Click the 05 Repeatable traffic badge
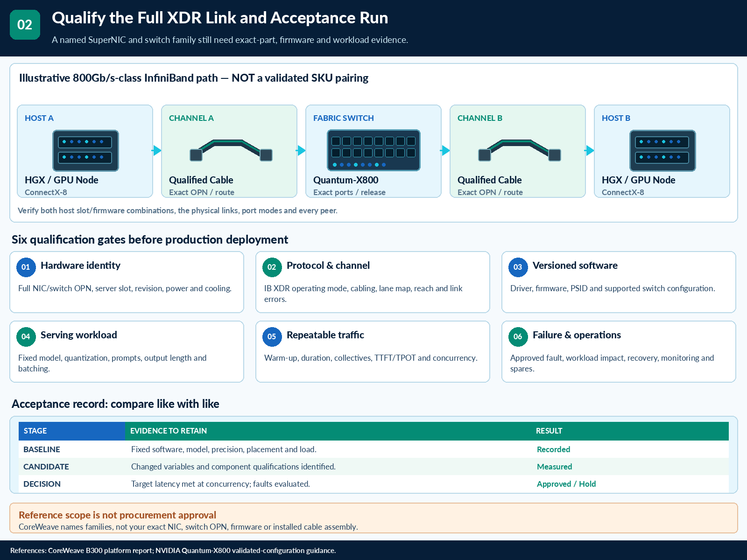The width and height of the screenshot is (747, 560). pyautogui.click(x=272, y=336)
